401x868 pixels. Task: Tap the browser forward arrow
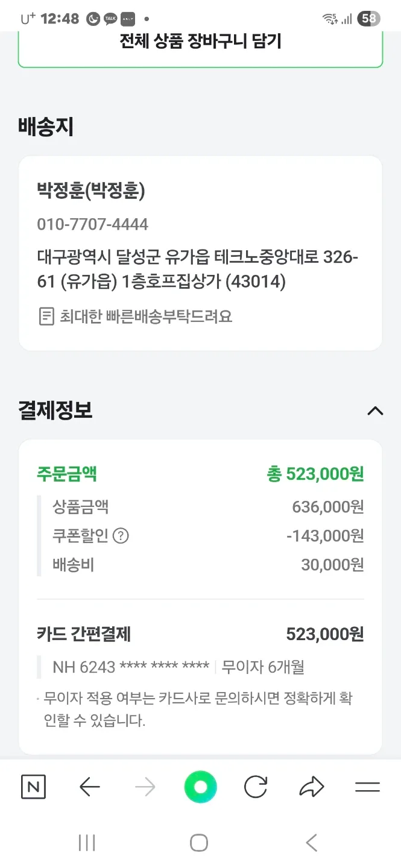pos(145,787)
